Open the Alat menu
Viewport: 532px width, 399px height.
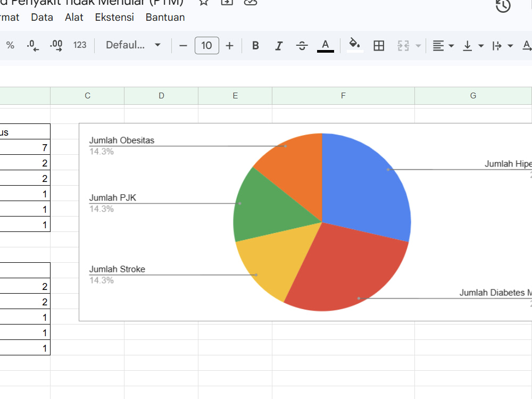click(74, 18)
